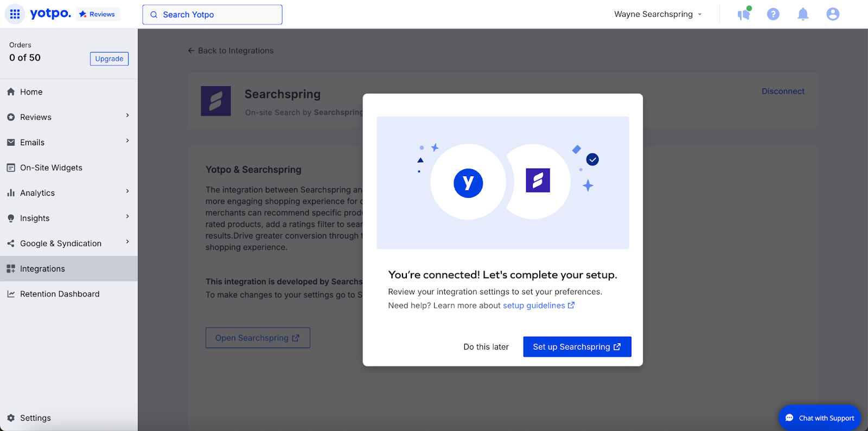Open the announcements megaphone icon

point(744,14)
